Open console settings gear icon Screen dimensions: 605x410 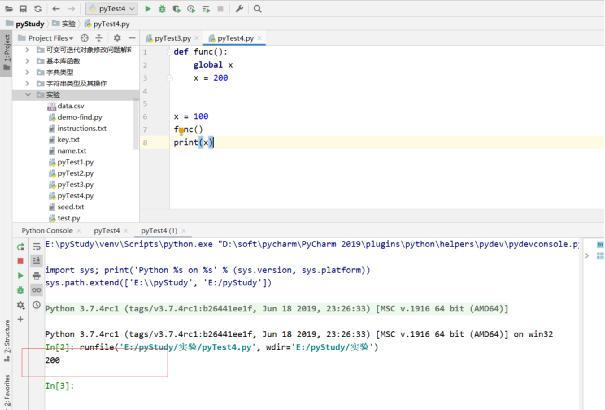click(x=20, y=305)
